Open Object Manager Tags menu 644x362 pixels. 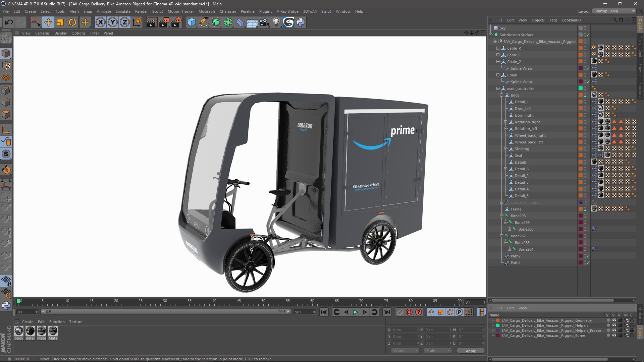[x=553, y=20]
